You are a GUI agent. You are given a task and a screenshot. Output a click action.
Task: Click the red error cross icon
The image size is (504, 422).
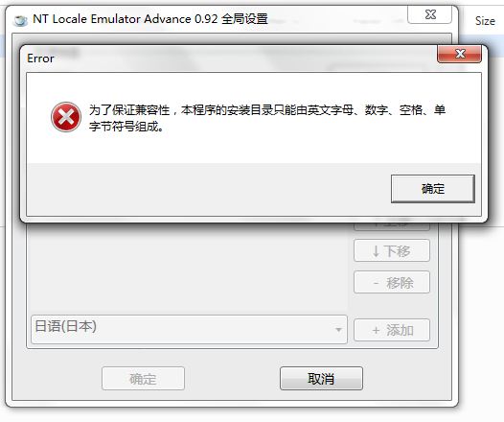(x=66, y=117)
